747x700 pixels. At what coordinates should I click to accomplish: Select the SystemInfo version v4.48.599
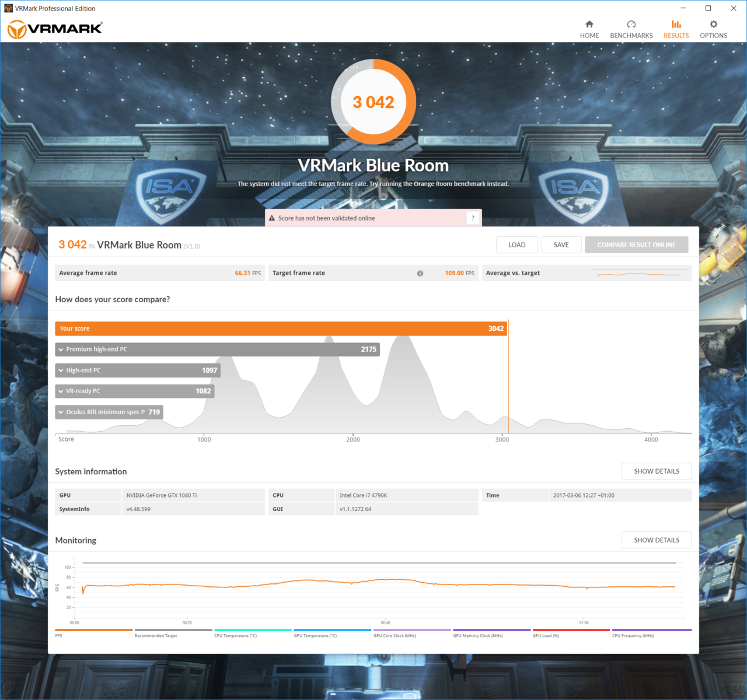pyautogui.click(x=138, y=509)
